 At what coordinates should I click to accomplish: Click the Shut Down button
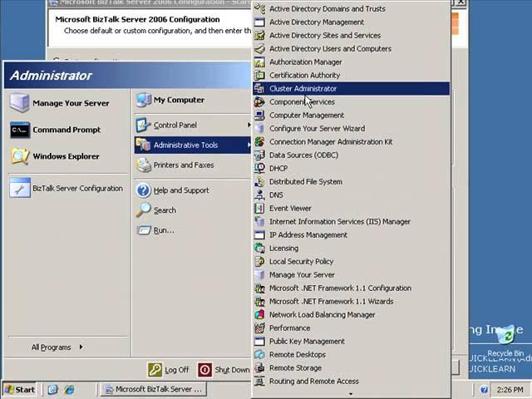224,370
